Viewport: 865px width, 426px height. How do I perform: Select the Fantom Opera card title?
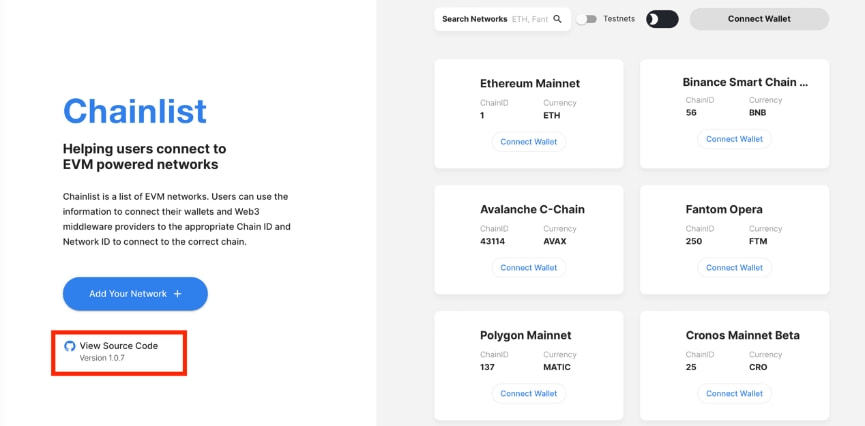coord(724,210)
